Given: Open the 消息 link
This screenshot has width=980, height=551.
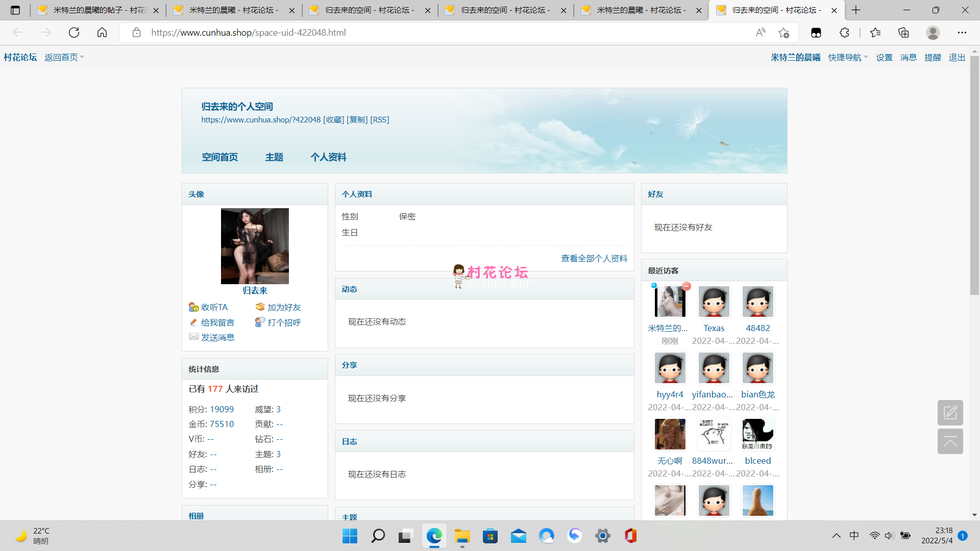Looking at the screenshot, I should coord(909,57).
